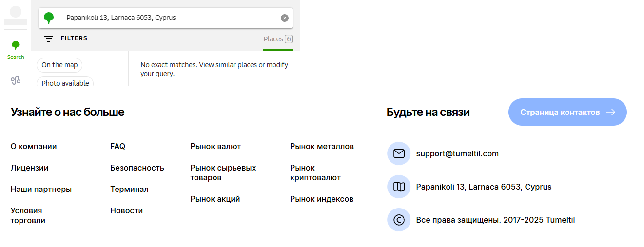Viewport: 644px width, 247px height.
Task: Open Рынок криптовалют link
Action: [315, 172]
